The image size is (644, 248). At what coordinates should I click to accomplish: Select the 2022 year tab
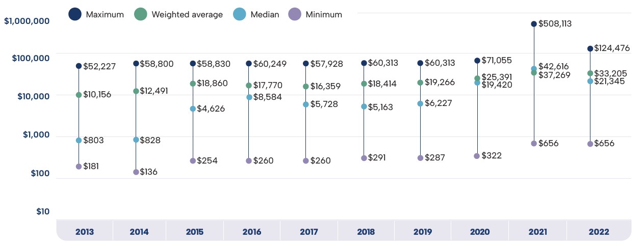coord(598,232)
